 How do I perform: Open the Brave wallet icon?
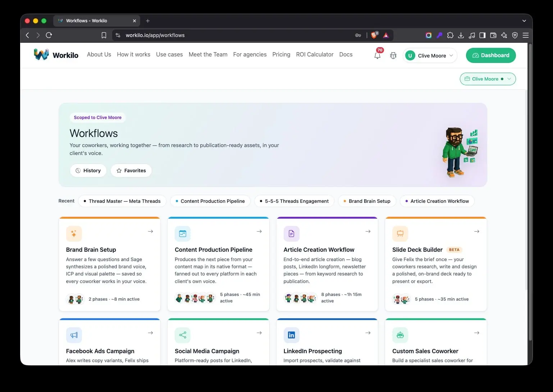[493, 35]
